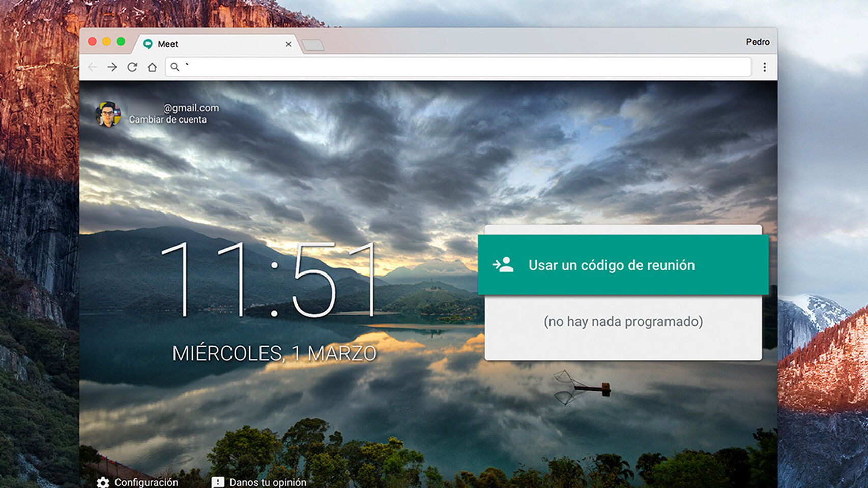Click the search magnifier in address bar
This screenshot has height=488, width=868.
[x=175, y=67]
